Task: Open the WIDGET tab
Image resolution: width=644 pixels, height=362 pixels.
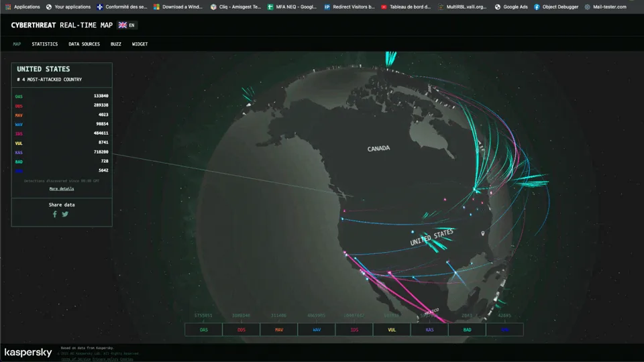Action: pyautogui.click(x=140, y=44)
